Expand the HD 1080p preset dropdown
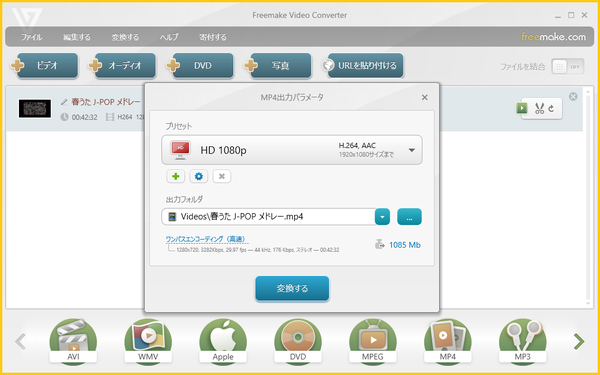This screenshot has height=375, width=600. (412, 150)
